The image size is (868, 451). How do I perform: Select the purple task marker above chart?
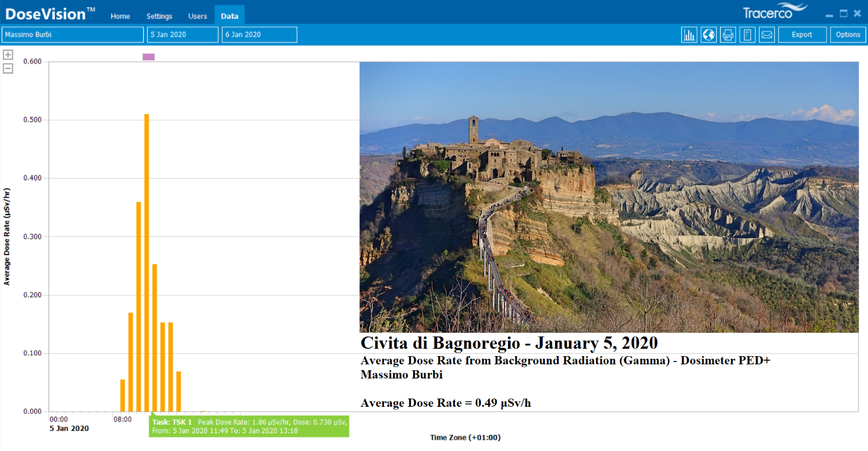click(148, 57)
